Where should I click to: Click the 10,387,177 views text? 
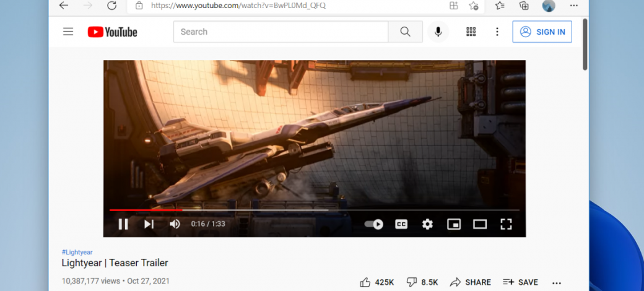pyautogui.click(x=91, y=281)
